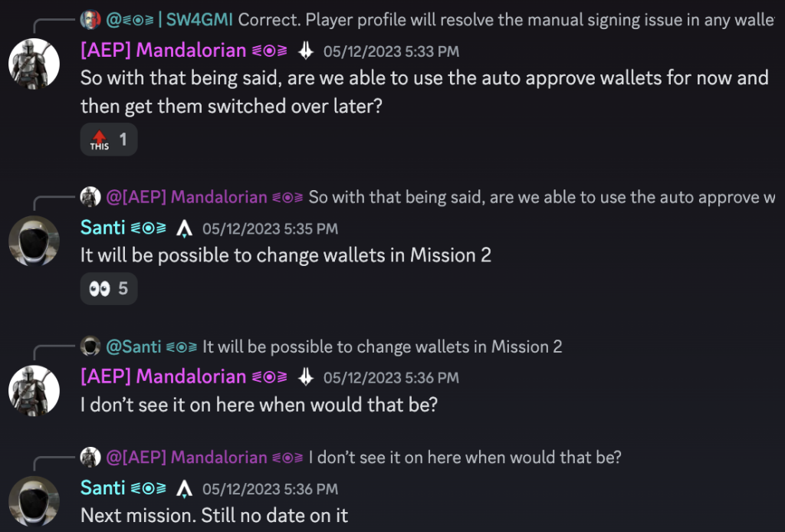Toggle the eyes emoji reaction with count 5
The image size is (785, 532).
(x=109, y=289)
